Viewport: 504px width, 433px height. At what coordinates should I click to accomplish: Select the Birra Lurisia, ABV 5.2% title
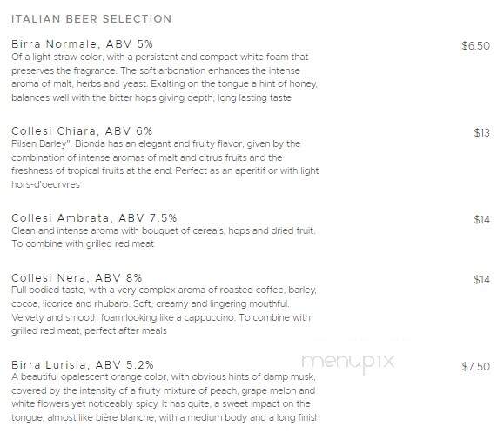(x=83, y=365)
